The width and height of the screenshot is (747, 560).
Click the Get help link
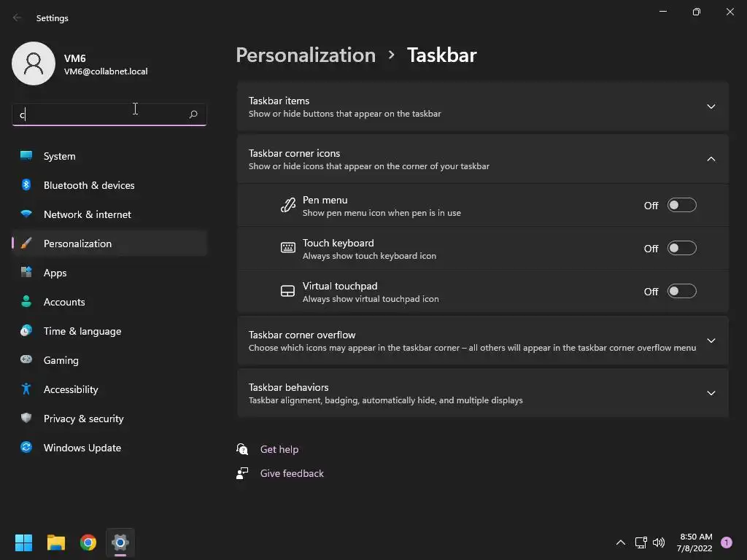pyautogui.click(x=279, y=449)
